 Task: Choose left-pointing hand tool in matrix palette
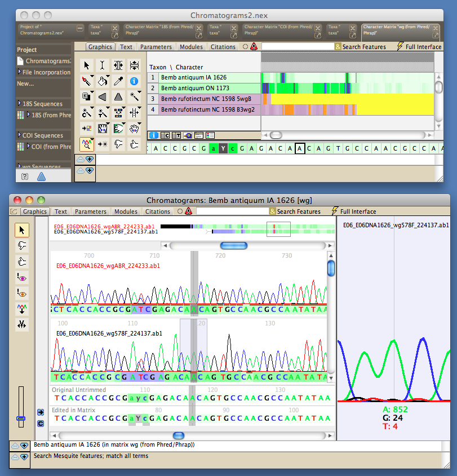[118, 144]
